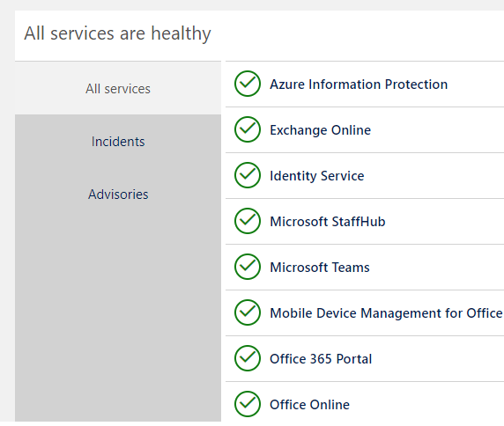The height and width of the screenshot is (426, 504).
Task: Click the Azure Information Protection healthy checkmark icon
Action: (x=248, y=84)
